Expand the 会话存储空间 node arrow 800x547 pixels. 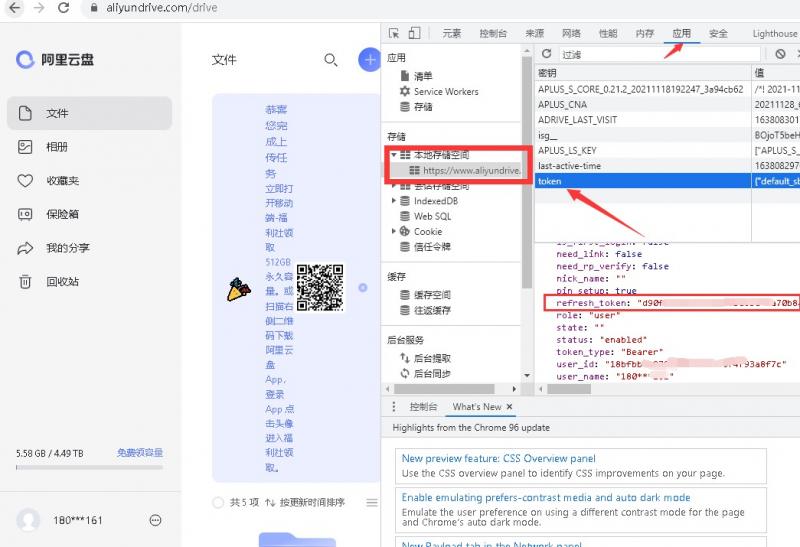point(393,186)
